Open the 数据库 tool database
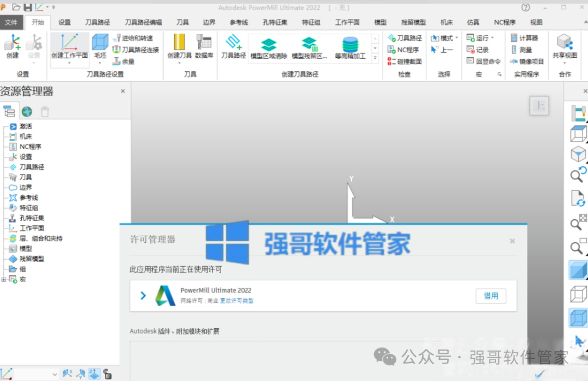588x381 pixels. pos(204,46)
